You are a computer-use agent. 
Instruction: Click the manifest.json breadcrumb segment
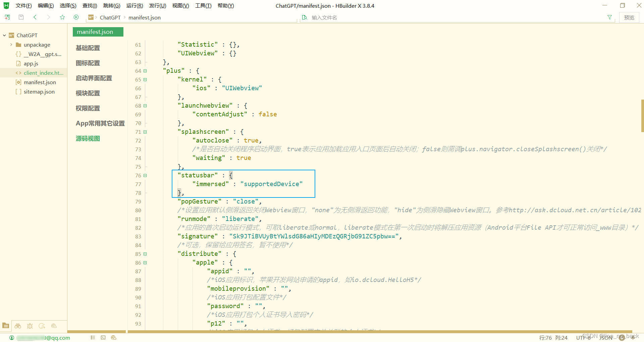(x=145, y=17)
